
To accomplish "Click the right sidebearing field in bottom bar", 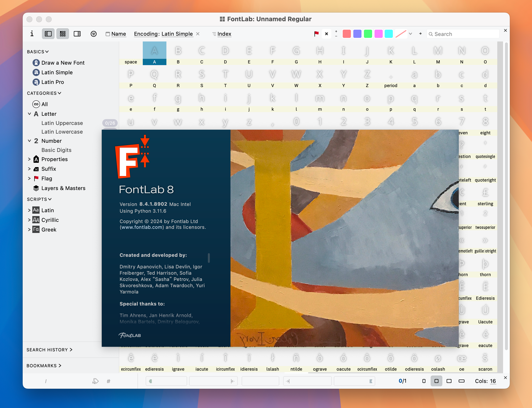I will pos(307,381).
